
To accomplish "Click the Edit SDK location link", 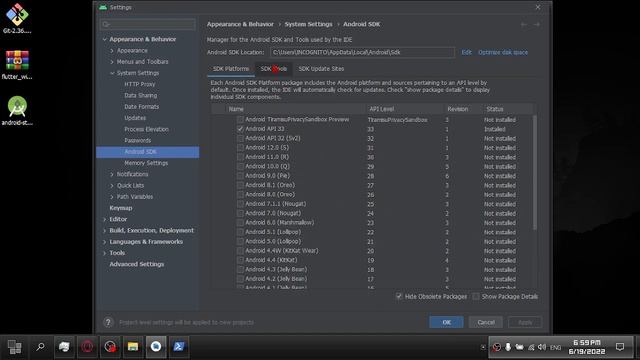I will click(467, 52).
